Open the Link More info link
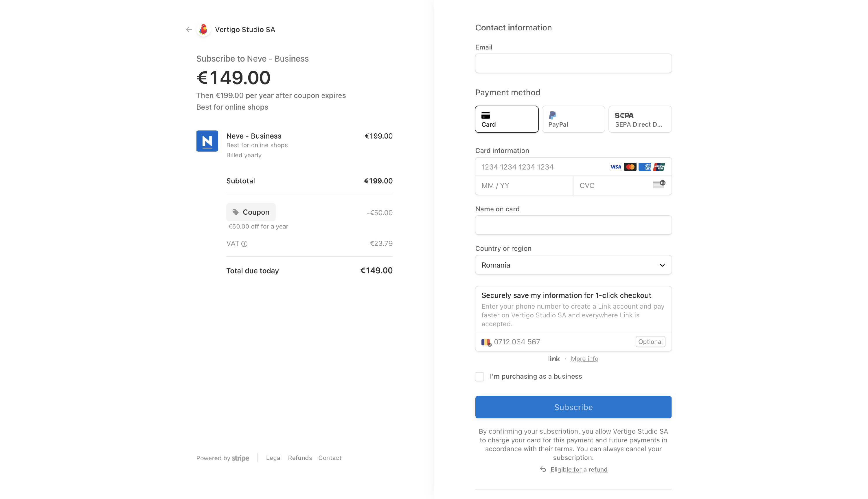 pos(584,359)
